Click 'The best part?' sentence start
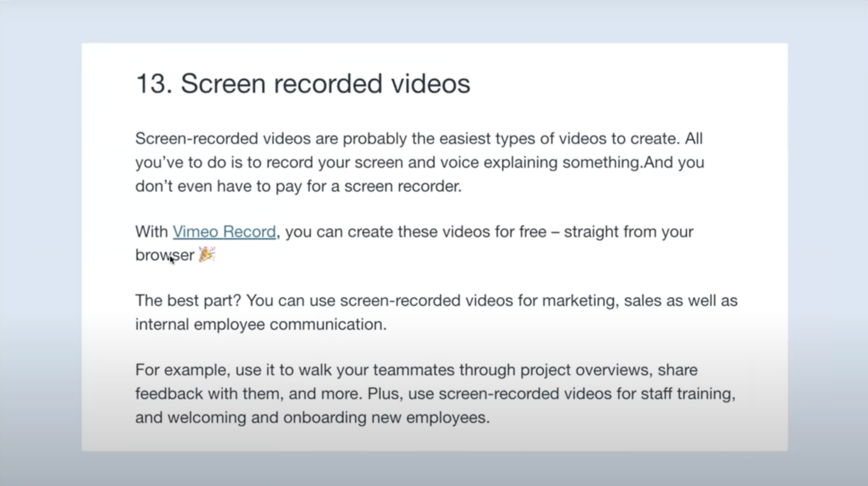This screenshot has height=486, width=868. (x=187, y=301)
